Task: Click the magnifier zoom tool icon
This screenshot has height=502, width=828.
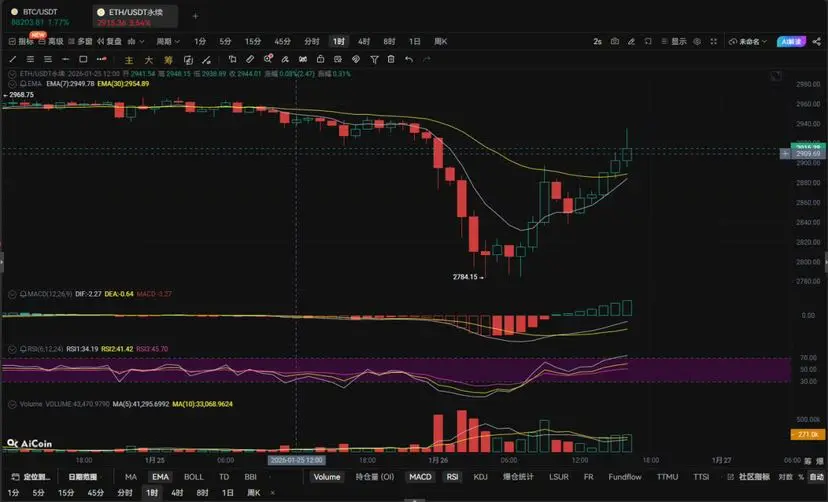Action: pos(268,59)
